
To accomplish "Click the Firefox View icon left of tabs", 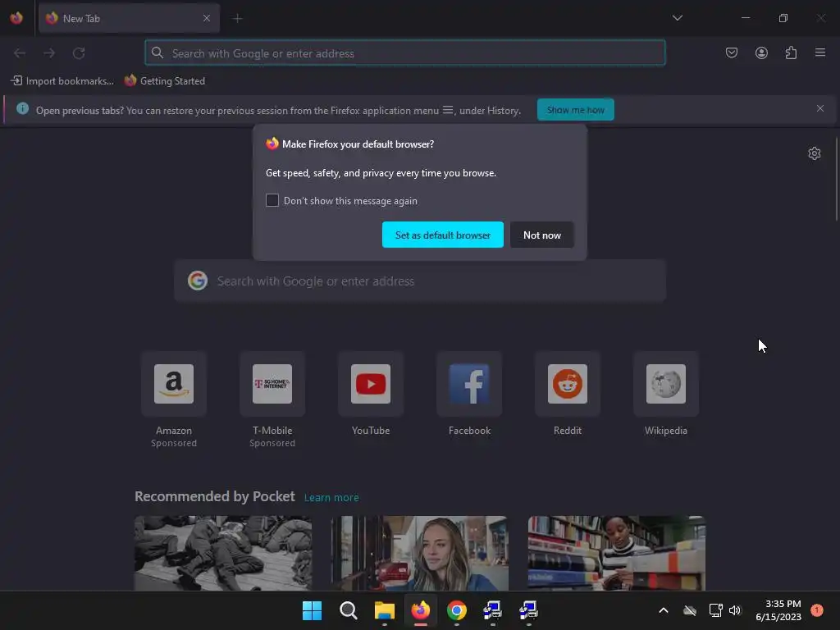I will [x=16, y=18].
